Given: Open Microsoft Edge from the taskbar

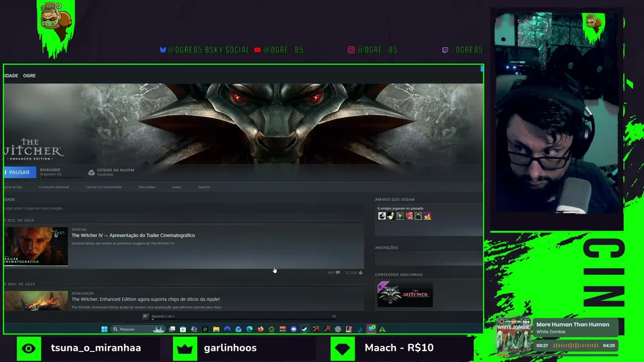Looking at the screenshot, I should tap(250, 329).
